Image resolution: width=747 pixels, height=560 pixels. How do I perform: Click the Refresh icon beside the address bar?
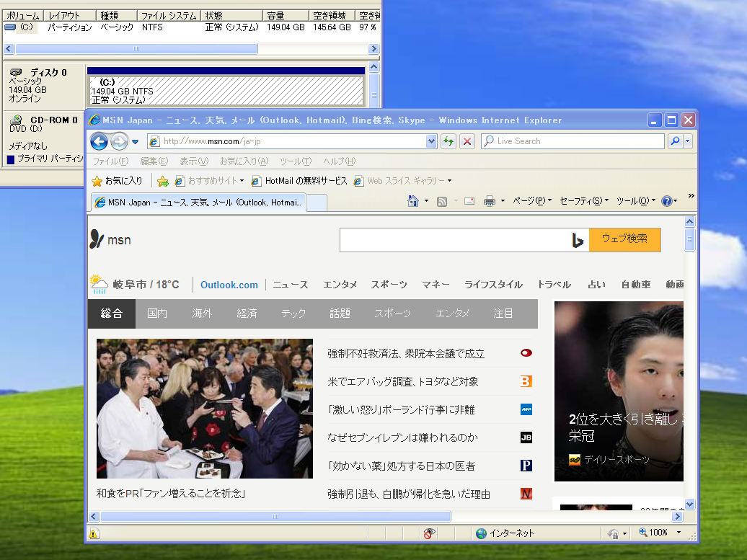pos(448,141)
